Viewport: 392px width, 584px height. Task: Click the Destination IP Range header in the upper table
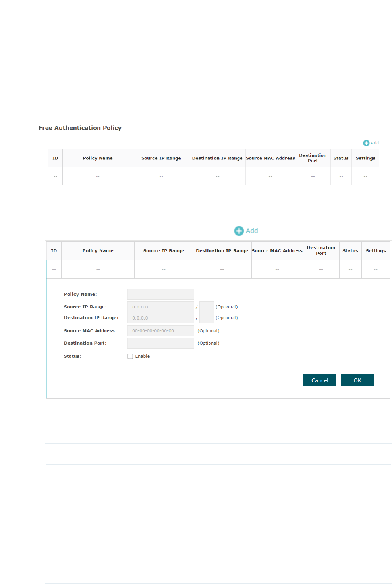(x=217, y=158)
